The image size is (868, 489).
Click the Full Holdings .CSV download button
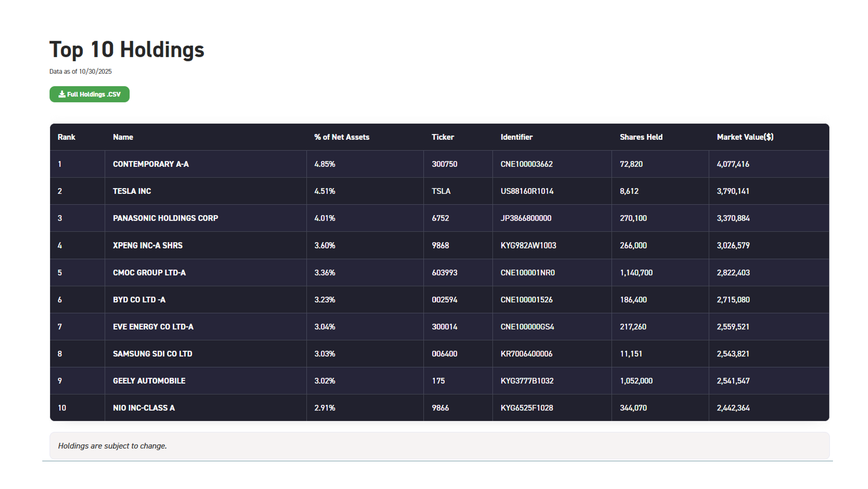click(x=89, y=94)
